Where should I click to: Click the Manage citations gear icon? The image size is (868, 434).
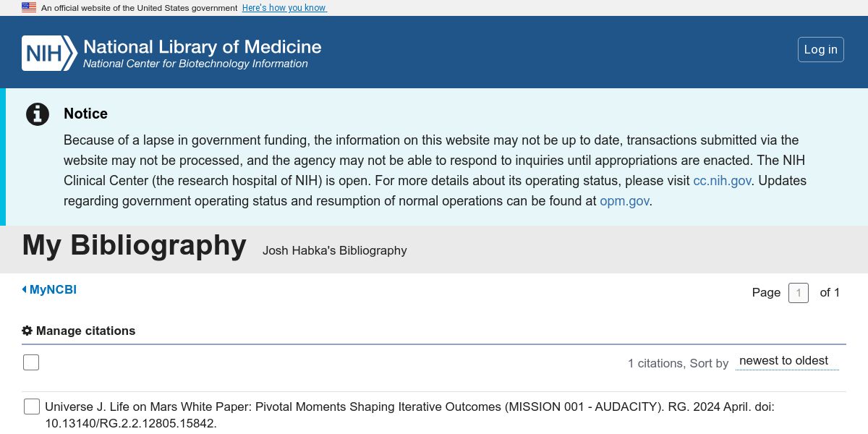(27, 331)
